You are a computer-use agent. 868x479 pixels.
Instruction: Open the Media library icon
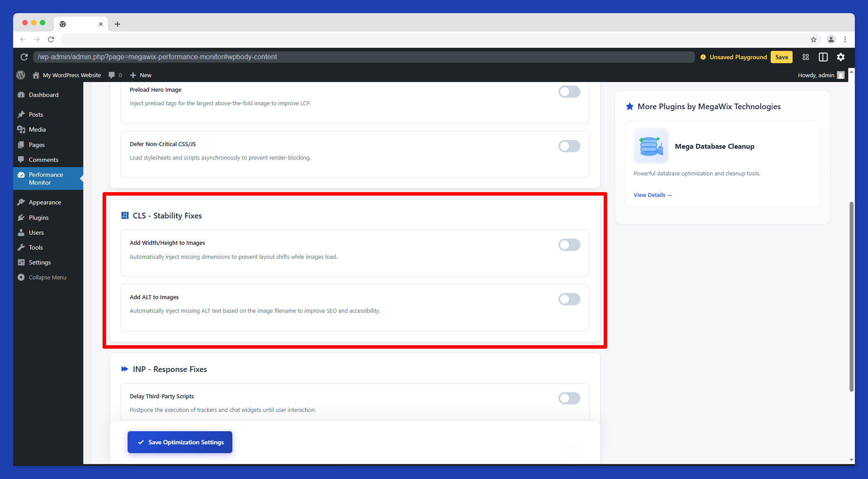[x=21, y=129]
